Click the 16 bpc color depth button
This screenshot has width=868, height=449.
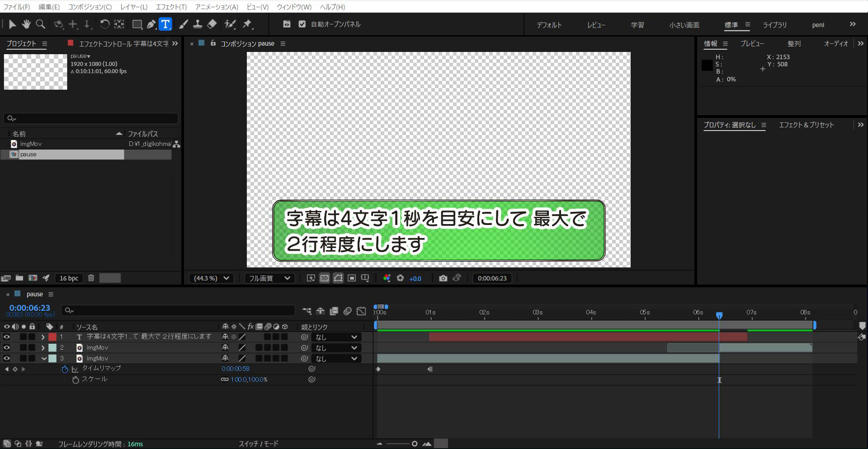pos(69,278)
